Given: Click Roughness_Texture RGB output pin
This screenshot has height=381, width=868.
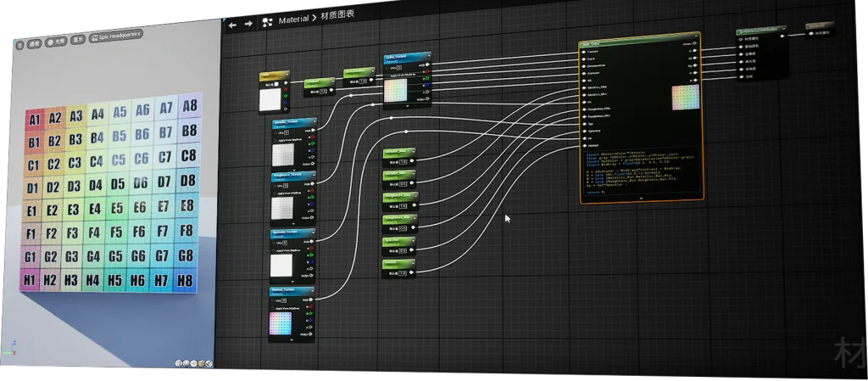Looking at the screenshot, I should coord(314,184).
